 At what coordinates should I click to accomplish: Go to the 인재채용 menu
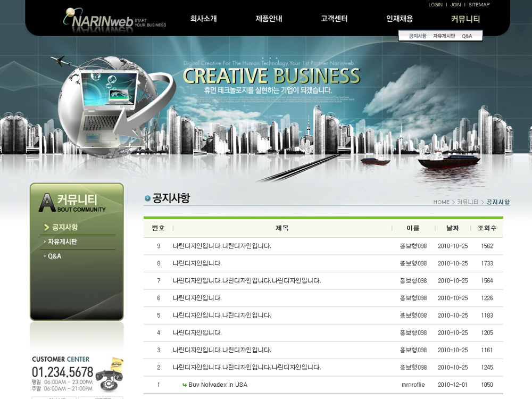click(400, 19)
